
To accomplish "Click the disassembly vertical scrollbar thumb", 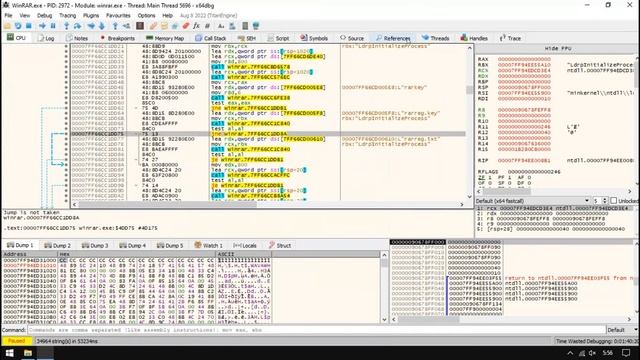I will click(469, 89).
